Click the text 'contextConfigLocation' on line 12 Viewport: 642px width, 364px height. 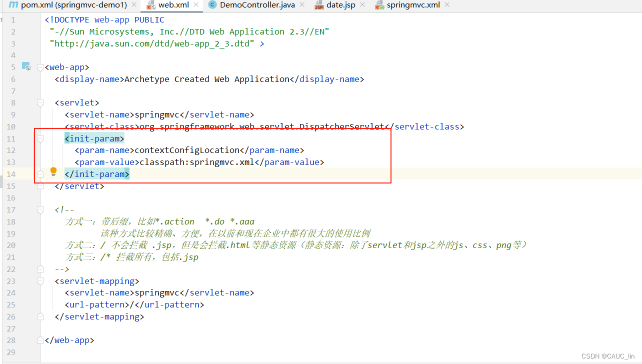pyautogui.click(x=187, y=150)
